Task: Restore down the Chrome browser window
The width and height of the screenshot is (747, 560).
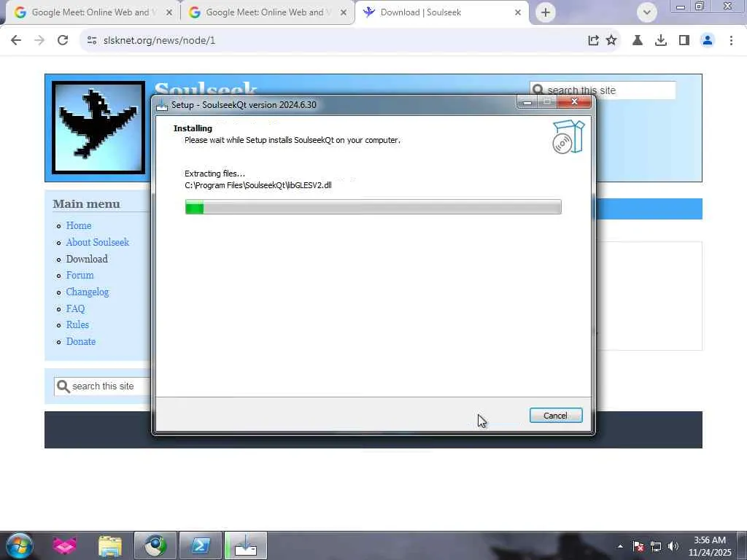Action: point(700,6)
